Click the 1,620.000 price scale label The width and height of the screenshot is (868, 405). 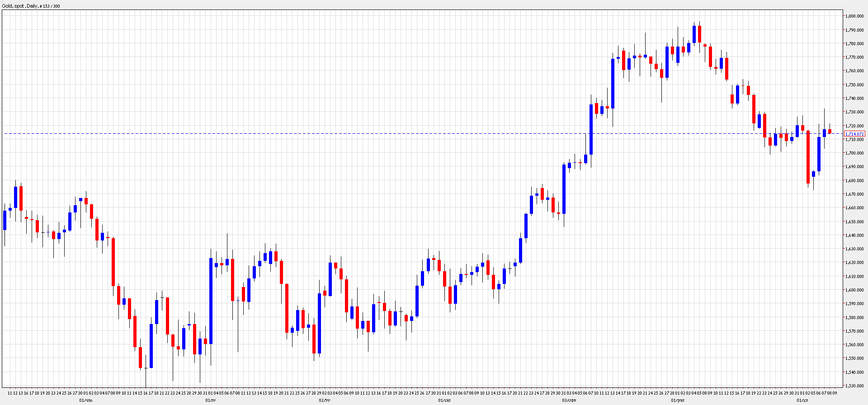tap(854, 263)
